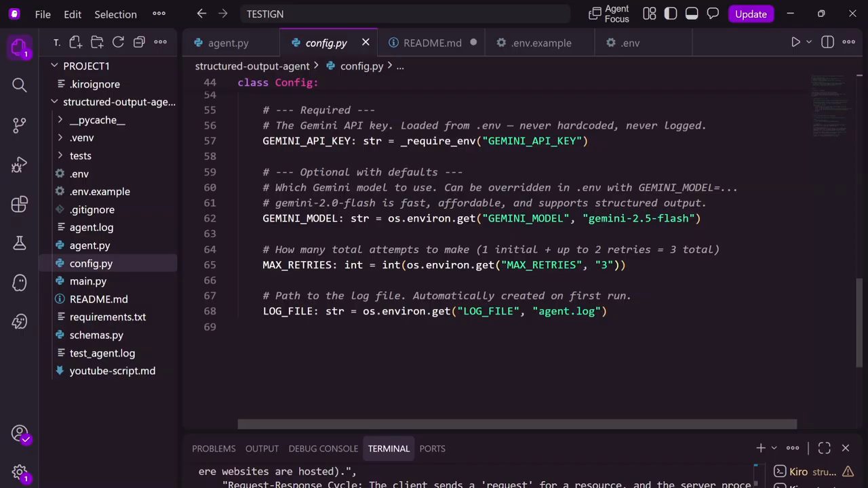Select the Kiro terminal session entry
This screenshot has width=868, height=488.
point(813,472)
